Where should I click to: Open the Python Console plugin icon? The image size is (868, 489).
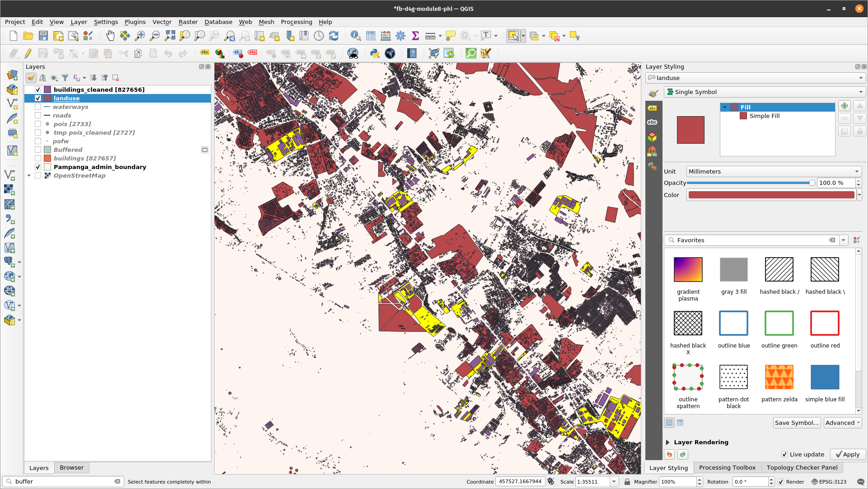point(374,53)
